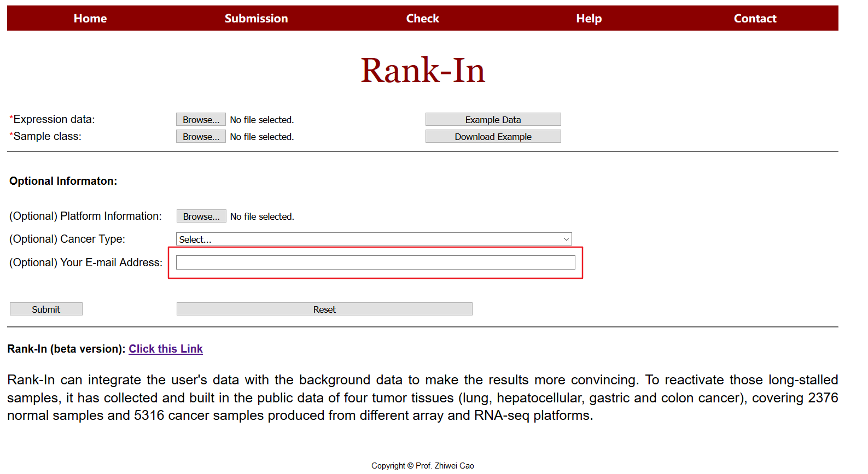This screenshot has height=474, width=868.
Task: Open the Help page
Action: (589, 19)
